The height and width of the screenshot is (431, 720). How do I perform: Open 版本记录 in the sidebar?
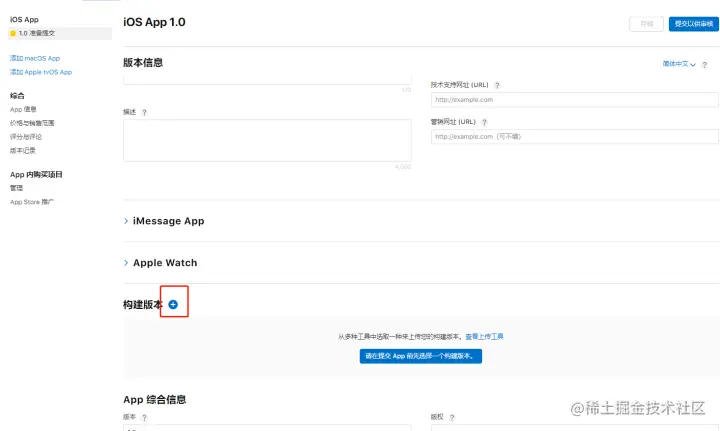point(22,151)
